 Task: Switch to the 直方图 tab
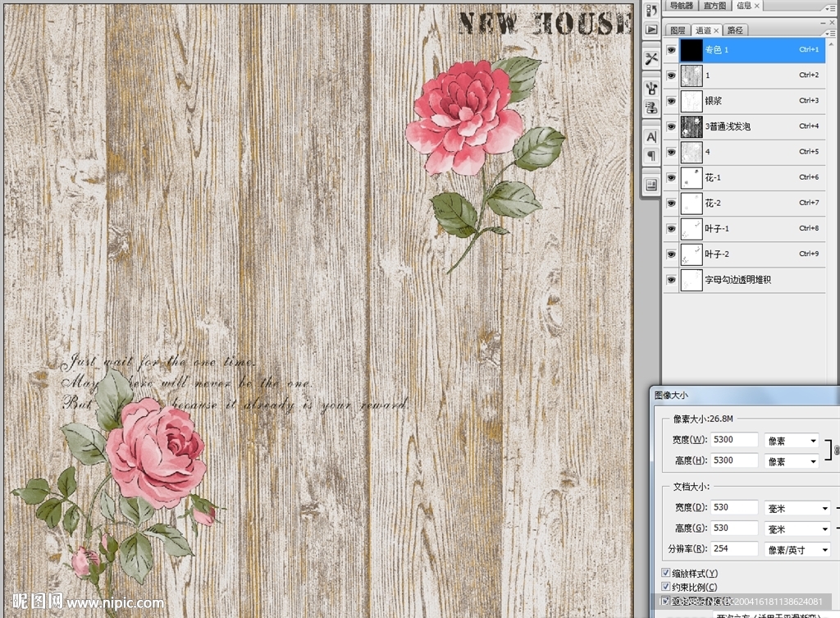[x=716, y=6]
